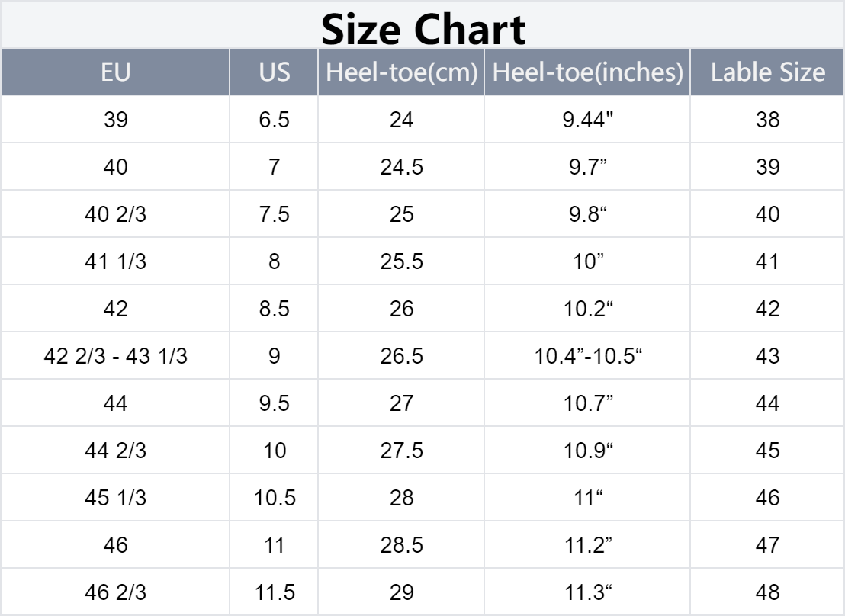This screenshot has height=616, width=845.
Task: Select the Heel-toe(cm) column header
Action: (x=401, y=72)
